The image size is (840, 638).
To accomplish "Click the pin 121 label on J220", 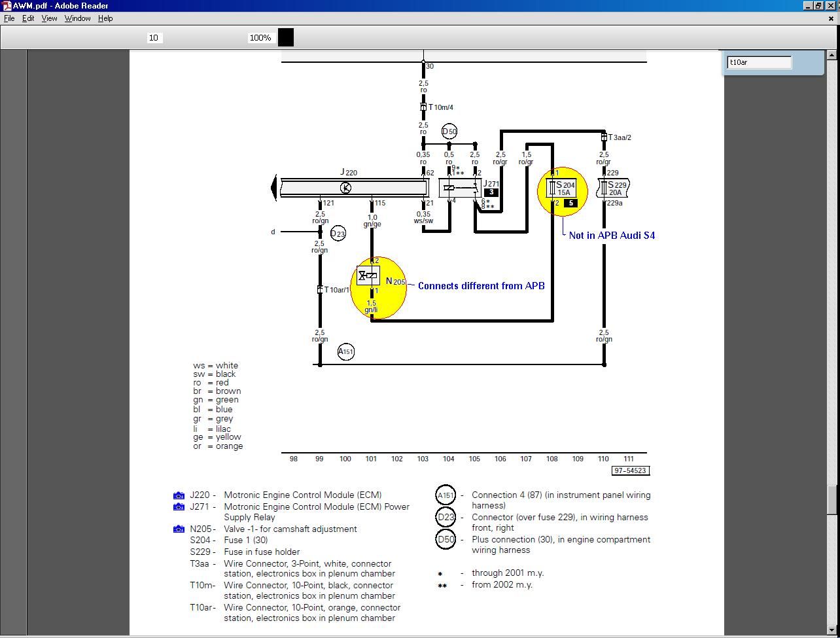I will (x=328, y=203).
